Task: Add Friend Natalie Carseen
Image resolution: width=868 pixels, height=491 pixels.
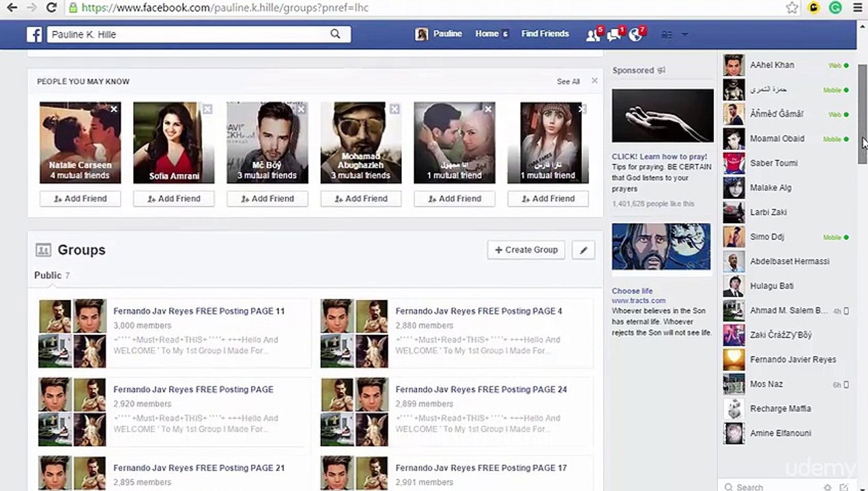Action: [x=80, y=198]
